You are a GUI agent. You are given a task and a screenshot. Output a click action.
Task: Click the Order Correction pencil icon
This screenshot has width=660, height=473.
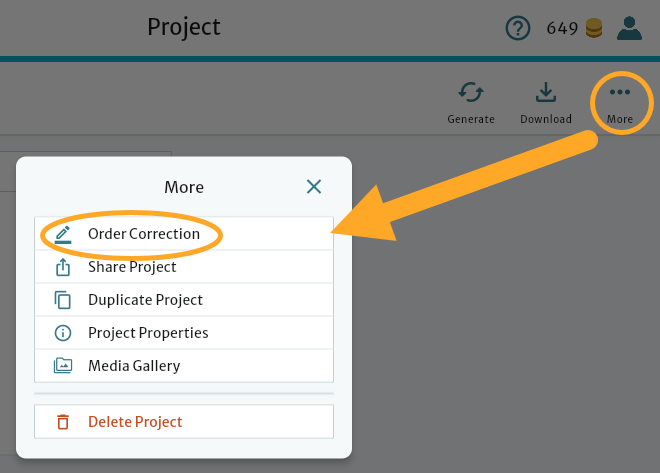tap(63, 234)
